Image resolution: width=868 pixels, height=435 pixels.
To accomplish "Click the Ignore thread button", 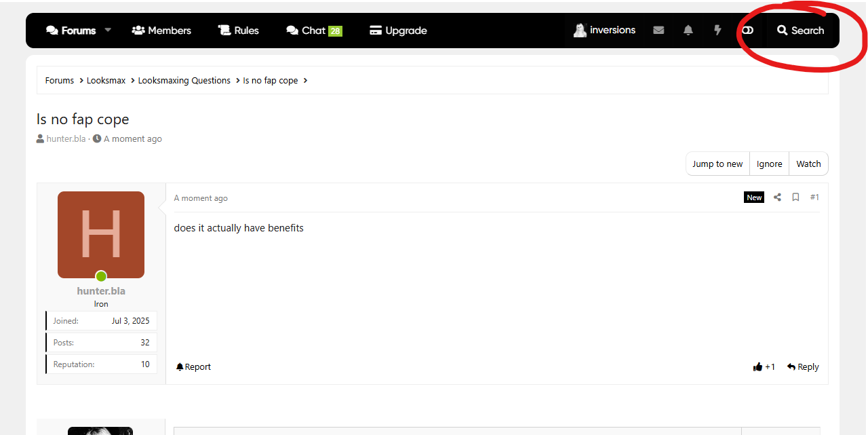I will pos(770,164).
